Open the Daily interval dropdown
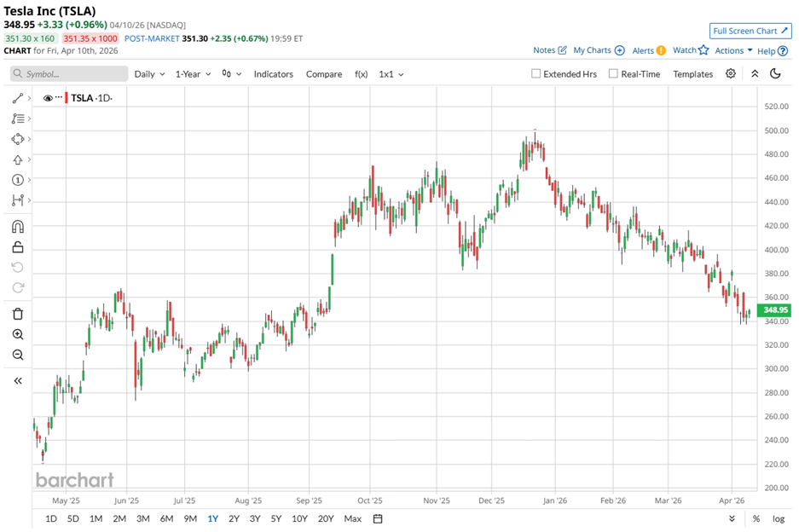Viewport: 799px width, 532px height. (x=149, y=74)
